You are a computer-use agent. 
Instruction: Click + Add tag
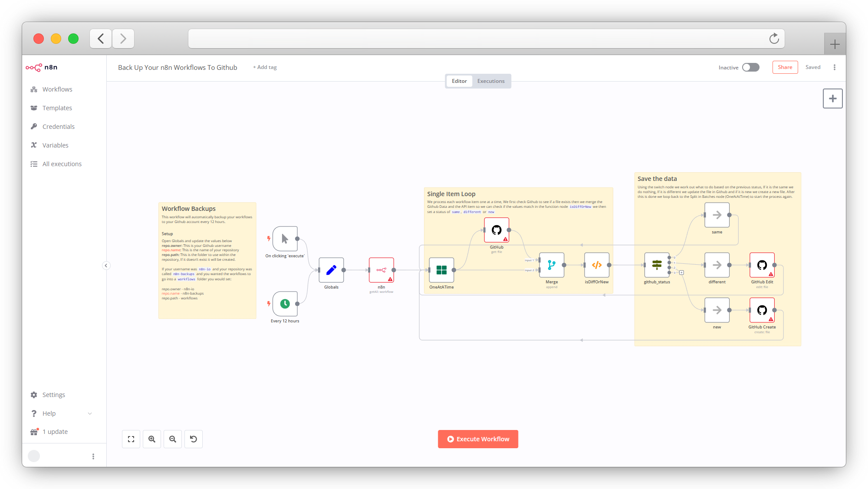tap(265, 67)
